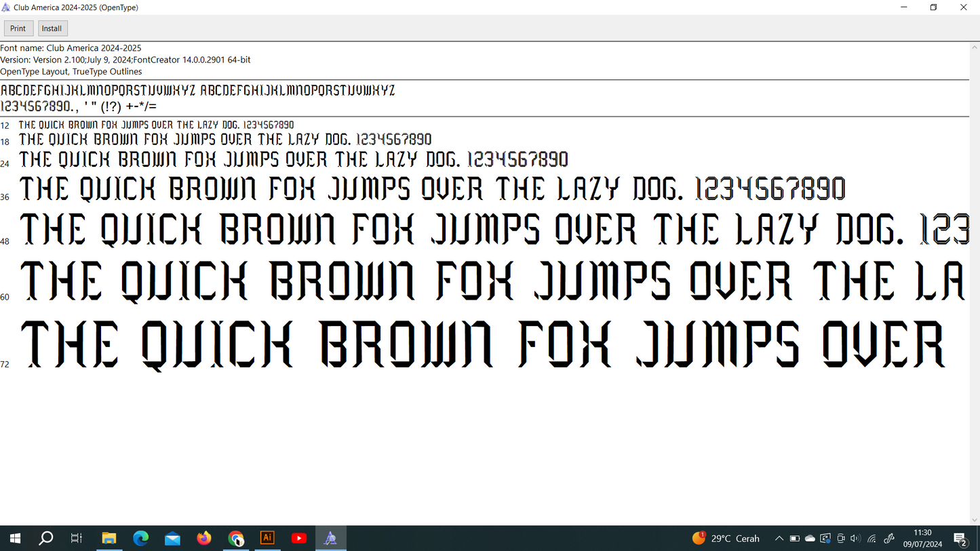Click the OneDrive cloud tray icon
Screen dimensions: 980x551
click(x=810, y=539)
